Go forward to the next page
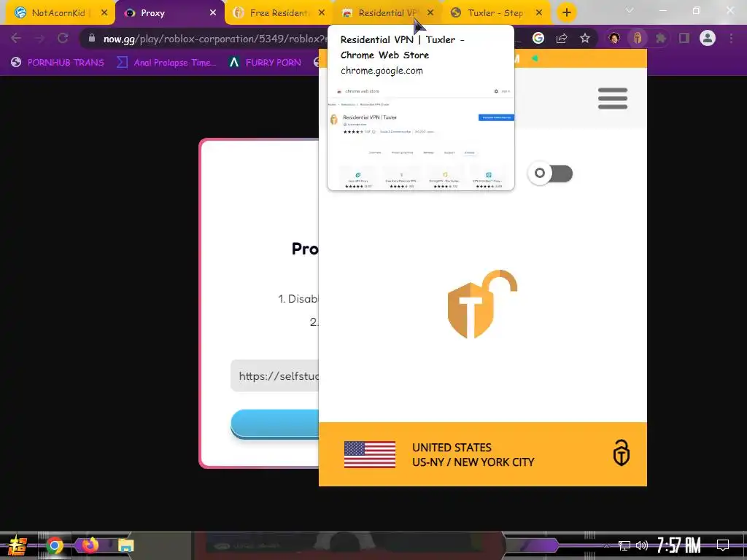Viewport: 747px width, 560px height. tap(39, 38)
